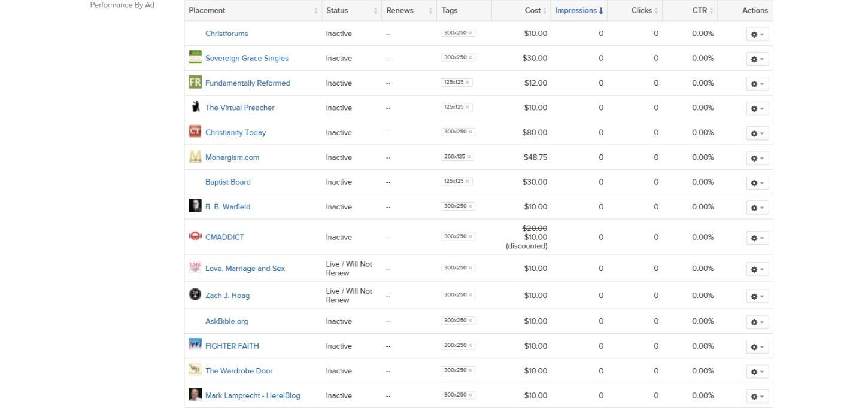Sort the table by Placement column
The image size is (868, 408).
tap(253, 10)
